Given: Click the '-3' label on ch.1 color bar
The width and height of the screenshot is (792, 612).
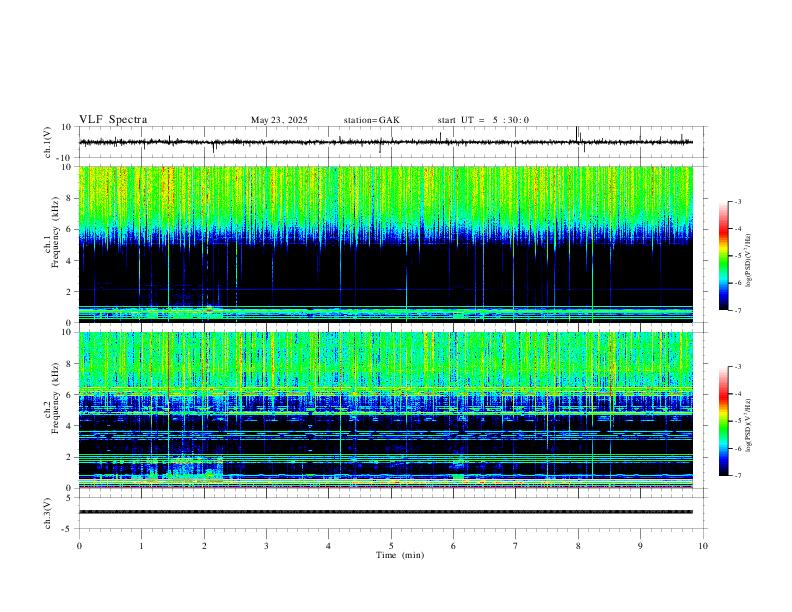Looking at the screenshot, I should (x=738, y=202).
